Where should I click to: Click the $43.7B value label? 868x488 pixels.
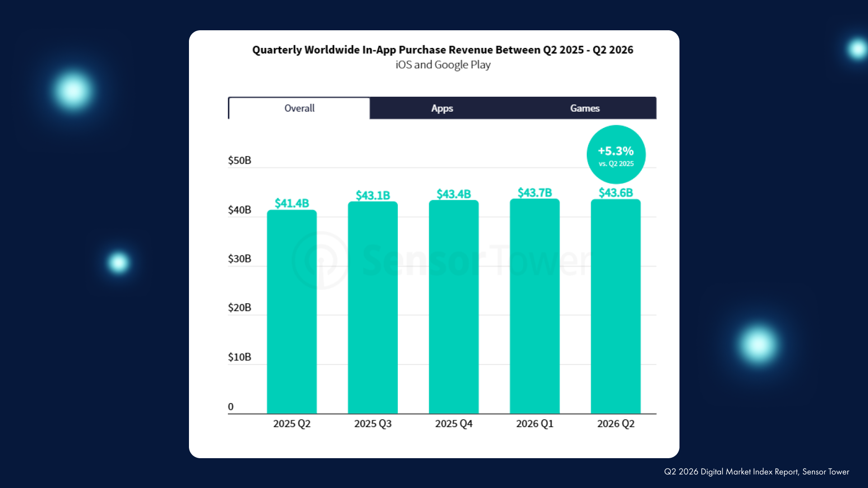tap(534, 193)
